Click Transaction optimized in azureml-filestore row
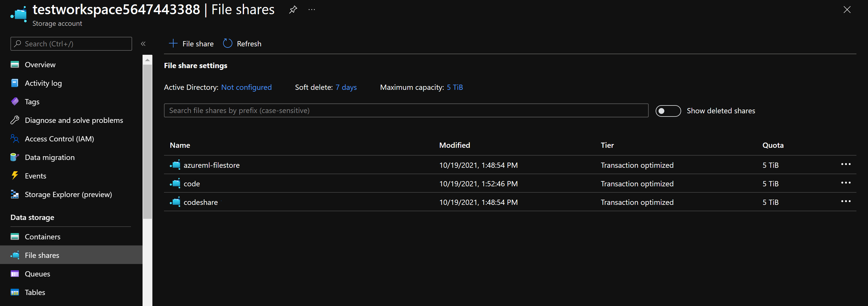 coord(637,165)
